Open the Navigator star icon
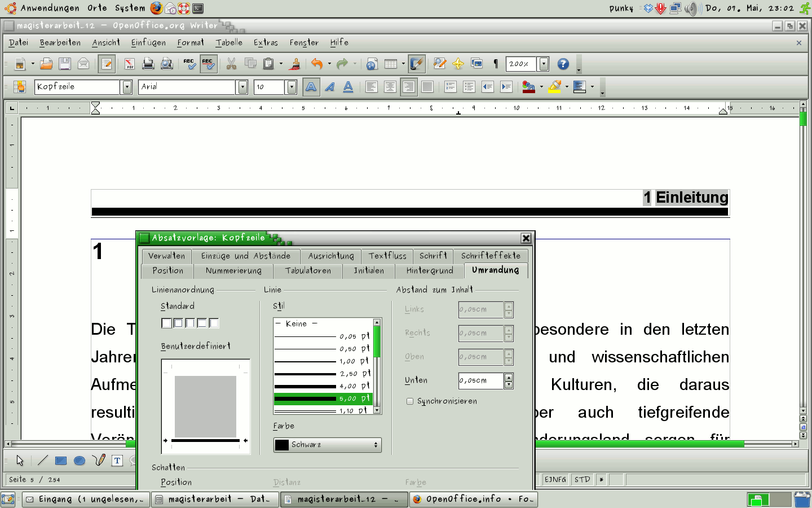Viewport: 812px width, 508px height. pos(458,64)
